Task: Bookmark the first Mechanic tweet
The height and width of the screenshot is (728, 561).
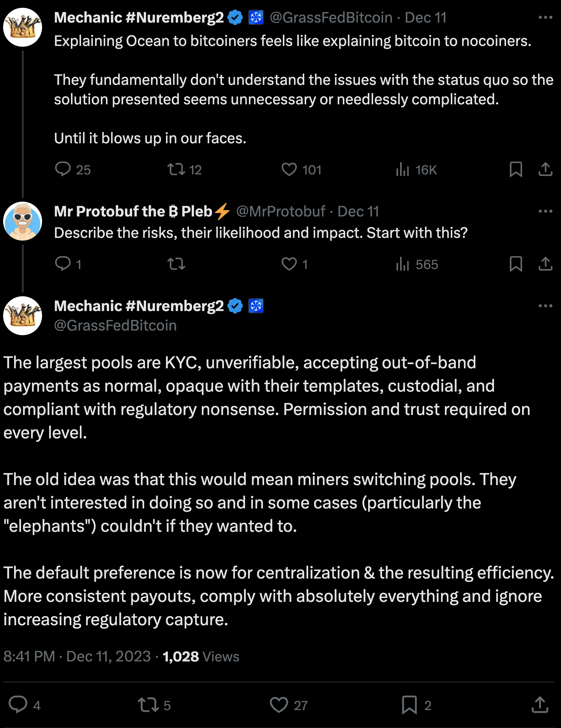Action: (x=516, y=169)
